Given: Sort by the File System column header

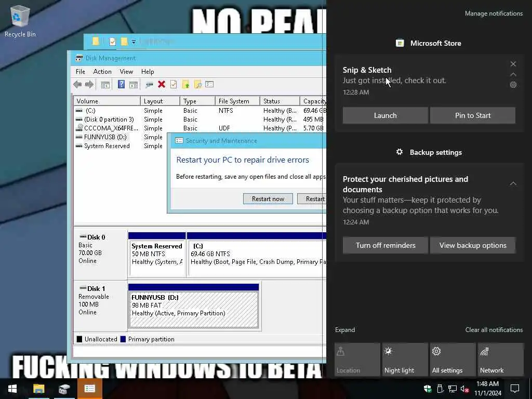Looking at the screenshot, I should (x=237, y=101).
